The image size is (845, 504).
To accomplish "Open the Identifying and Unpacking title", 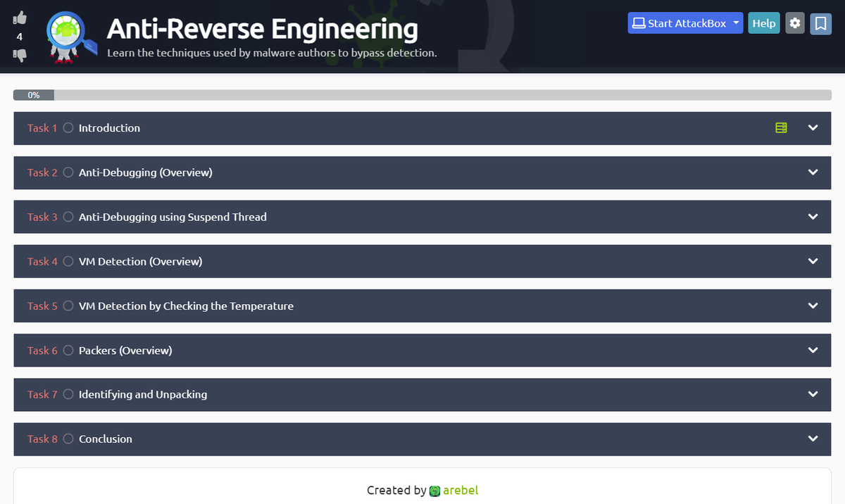I will [x=143, y=395].
